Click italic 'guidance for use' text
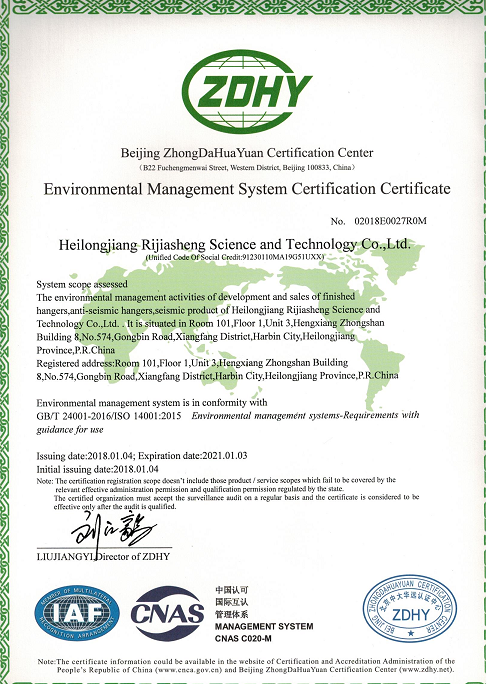The image size is (487, 684). click(70, 430)
